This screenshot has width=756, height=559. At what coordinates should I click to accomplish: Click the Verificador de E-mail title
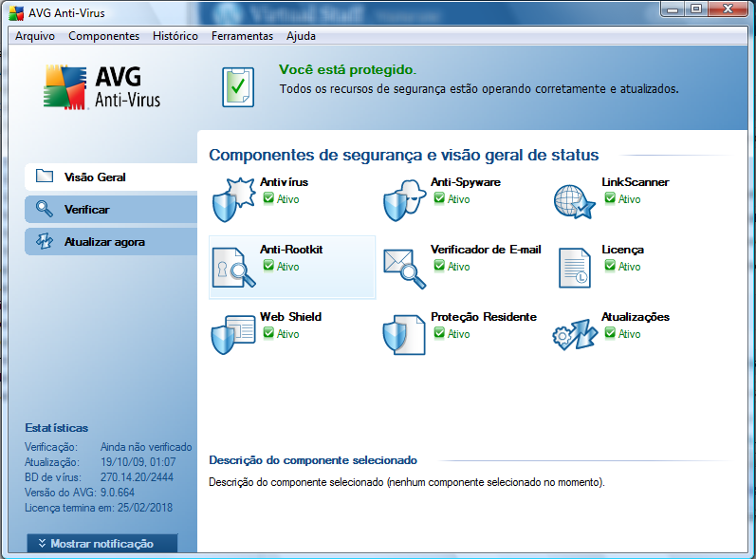pyautogui.click(x=486, y=250)
